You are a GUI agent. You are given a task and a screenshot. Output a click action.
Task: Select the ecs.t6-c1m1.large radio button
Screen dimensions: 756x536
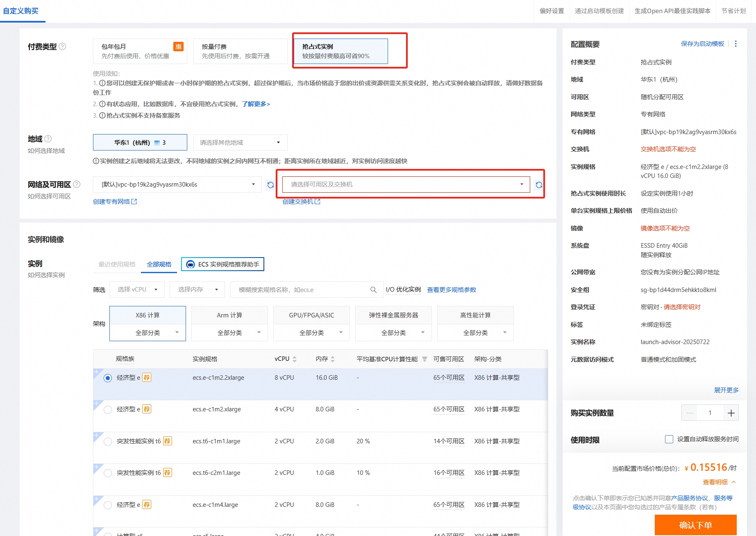[x=108, y=442]
